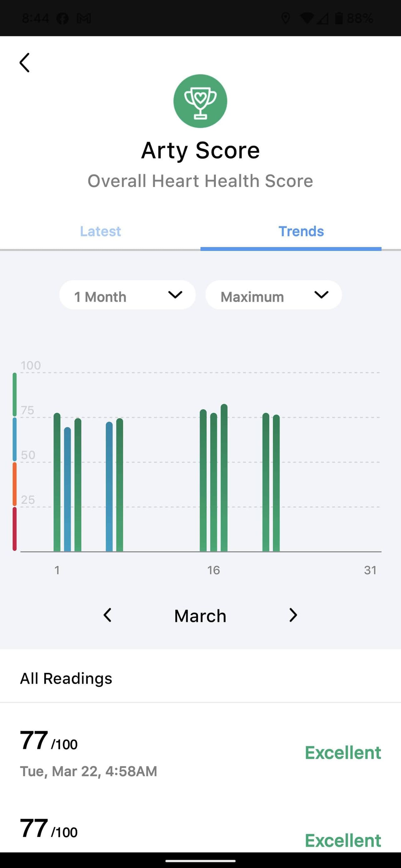Tap the battery icon in status bar
Image resolution: width=401 pixels, height=868 pixels.
pos(339,18)
